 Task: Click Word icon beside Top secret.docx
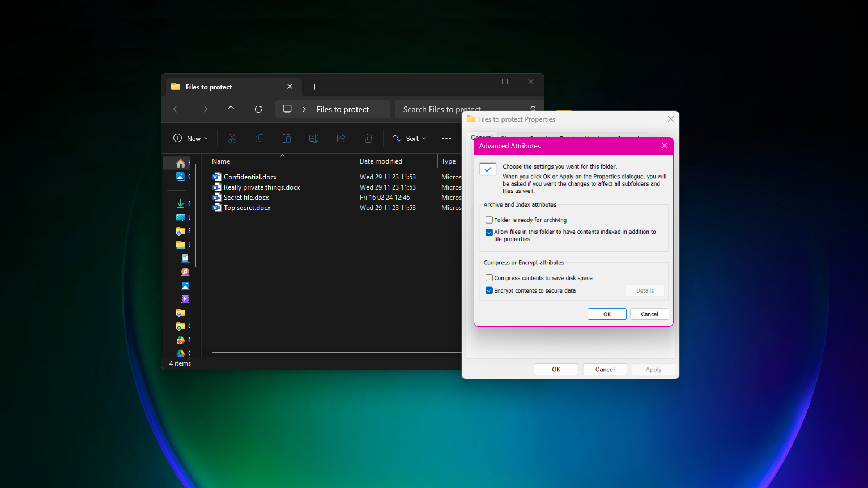(x=217, y=207)
